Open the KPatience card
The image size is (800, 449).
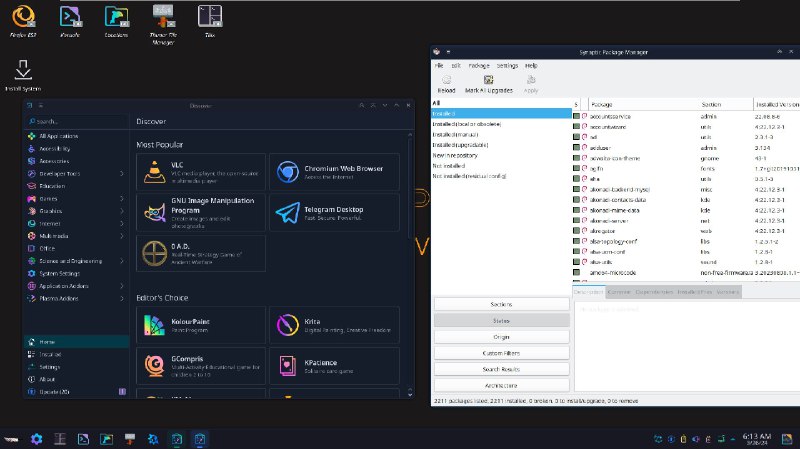334,366
